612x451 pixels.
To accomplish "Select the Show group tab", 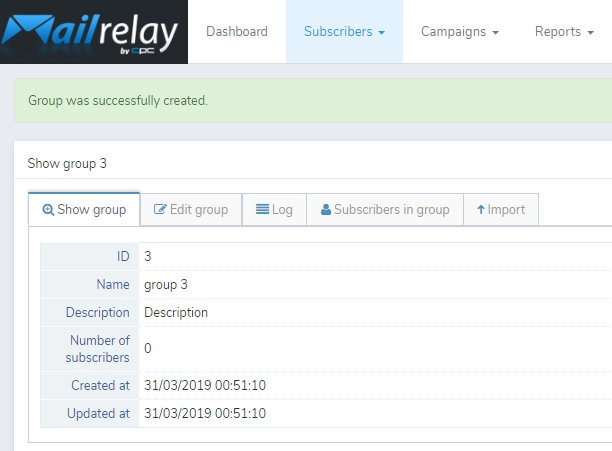I will (x=84, y=210).
